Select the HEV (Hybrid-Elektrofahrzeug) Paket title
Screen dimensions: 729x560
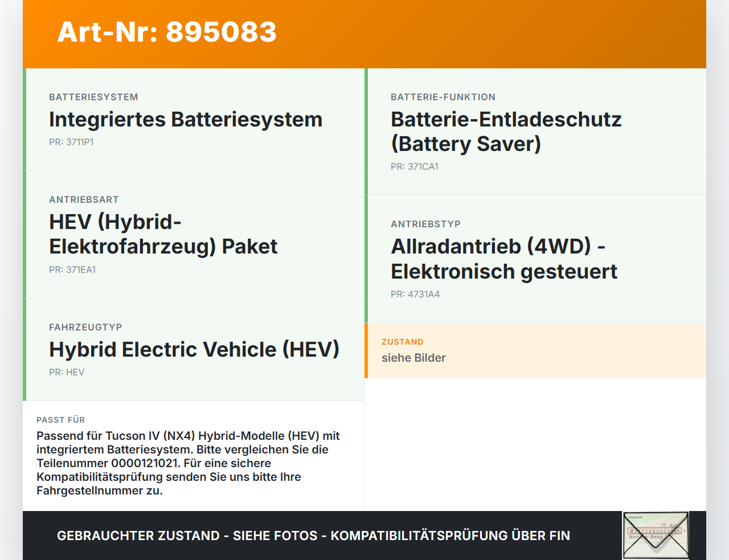pos(163,234)
